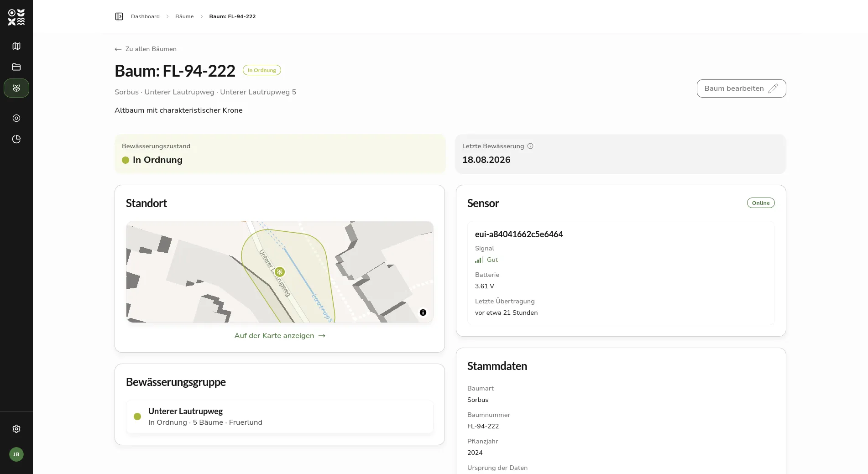The height and width of the screenshot is (474, 868).
Task: Open the JB user avatar menu
Action: 16,454
